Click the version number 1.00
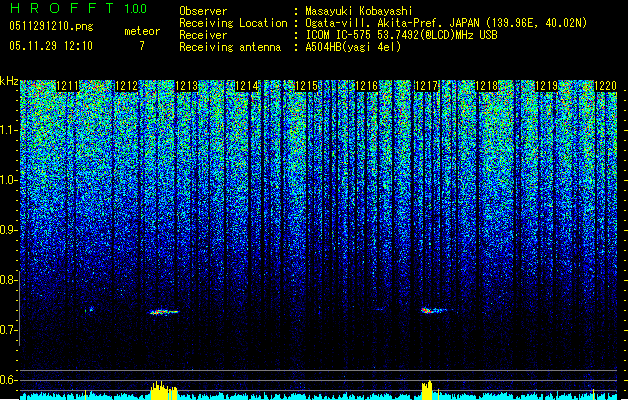Viewport: 629px width, 400px height. 136,9
